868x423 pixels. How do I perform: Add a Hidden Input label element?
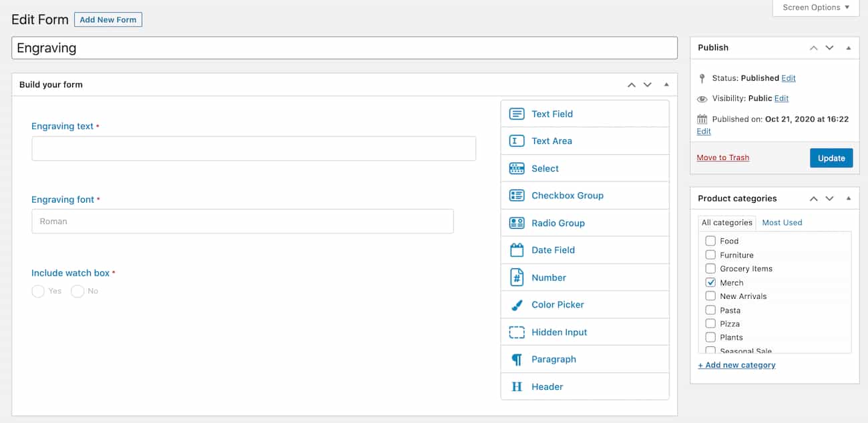pyautogui.click(x=560, y=332)
